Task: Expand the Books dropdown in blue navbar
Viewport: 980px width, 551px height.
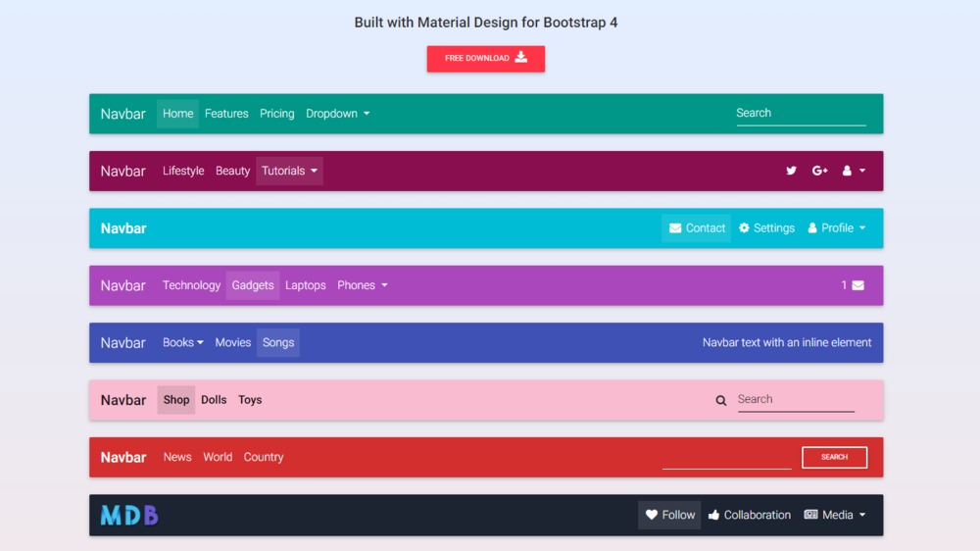Action: [x=182, y=343]
